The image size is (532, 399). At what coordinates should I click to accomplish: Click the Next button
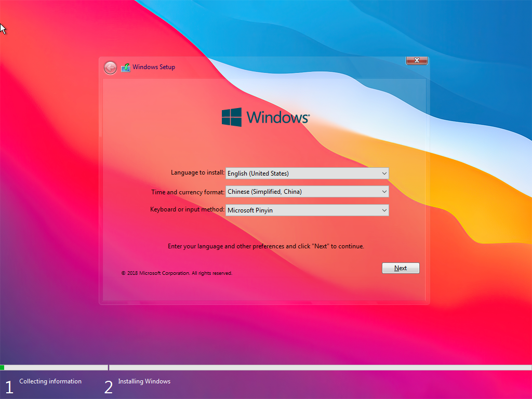tap(401, 268)
